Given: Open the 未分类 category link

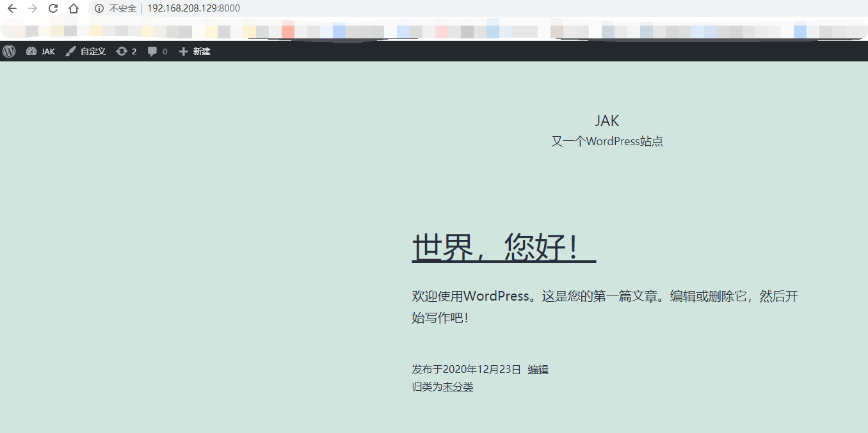Looking at the screenshot, I should point(458,387).
